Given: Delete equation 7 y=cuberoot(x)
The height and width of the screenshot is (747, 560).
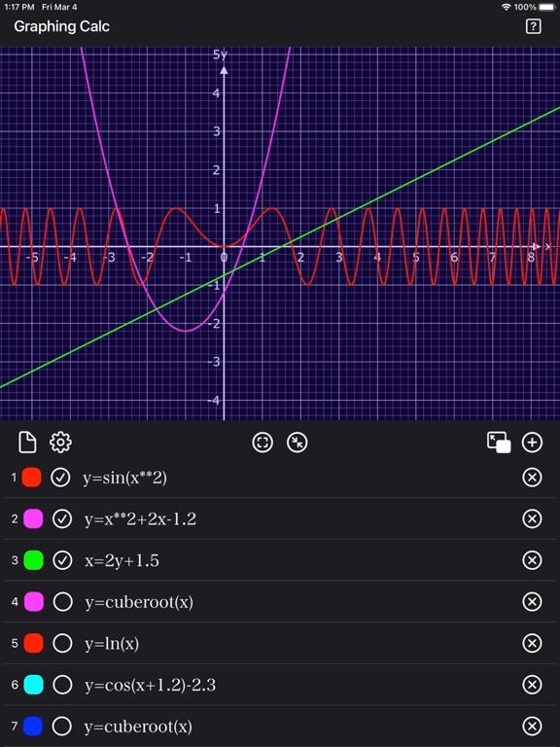Looking at the screenshot, I should [532, 726].
